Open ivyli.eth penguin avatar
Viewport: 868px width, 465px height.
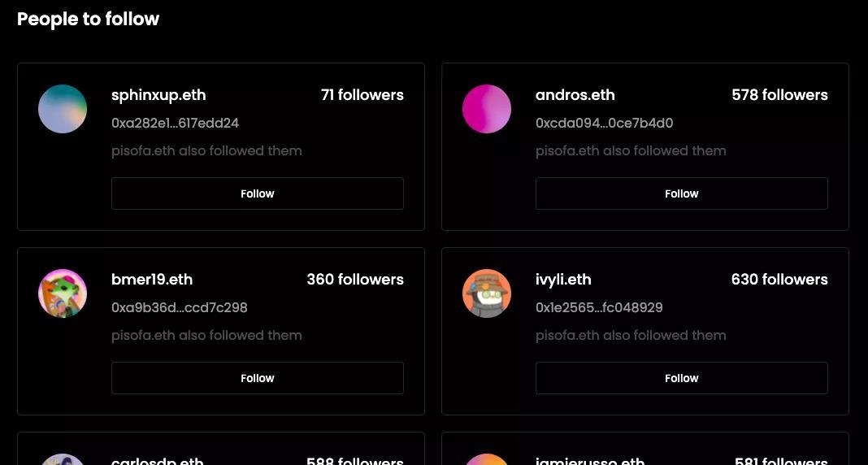click(487, 293)
